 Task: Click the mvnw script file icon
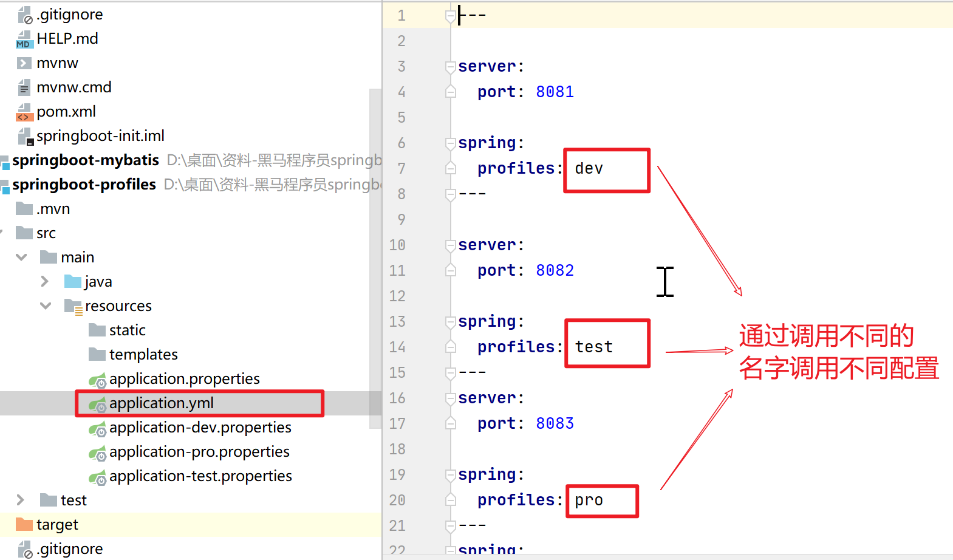pyautogui.click(x=24, y=63)
